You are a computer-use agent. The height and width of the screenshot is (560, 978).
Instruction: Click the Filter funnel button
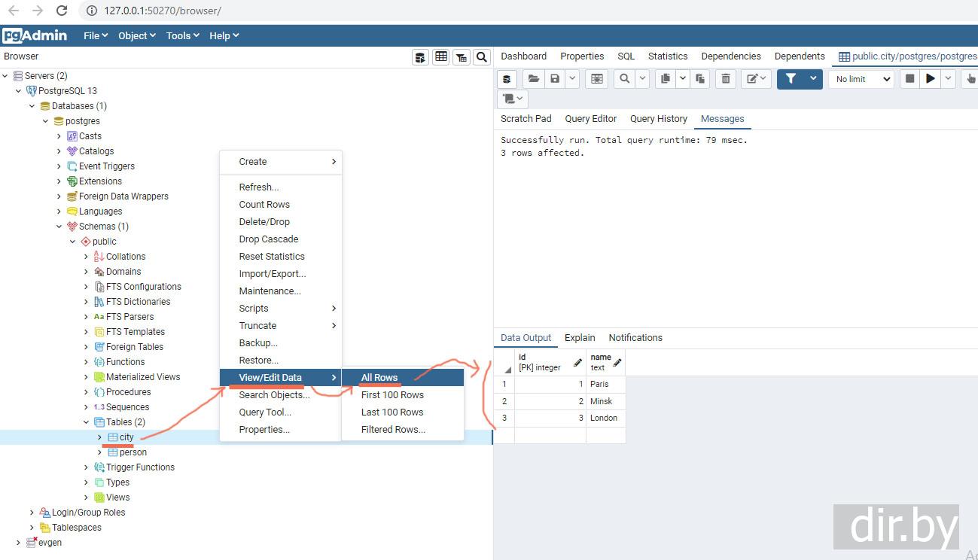tap(791, 79)
